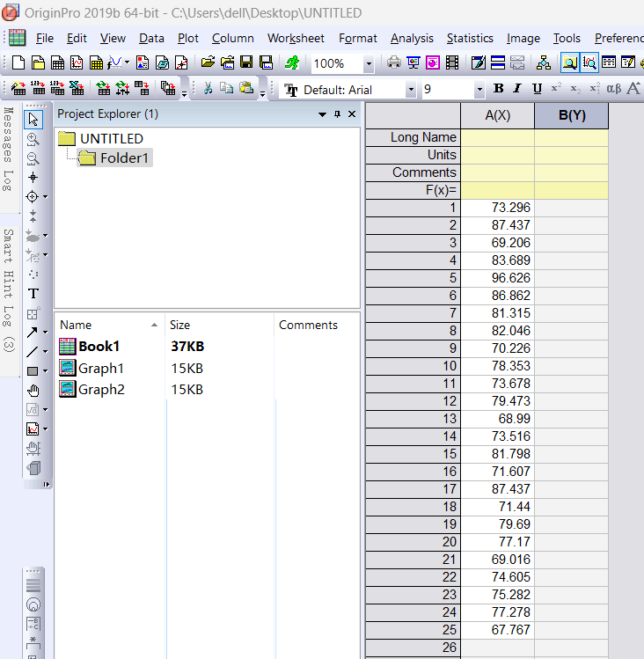Toggle Italic formatting
This screenshot has width=644, height=659.
coord(516,89)
